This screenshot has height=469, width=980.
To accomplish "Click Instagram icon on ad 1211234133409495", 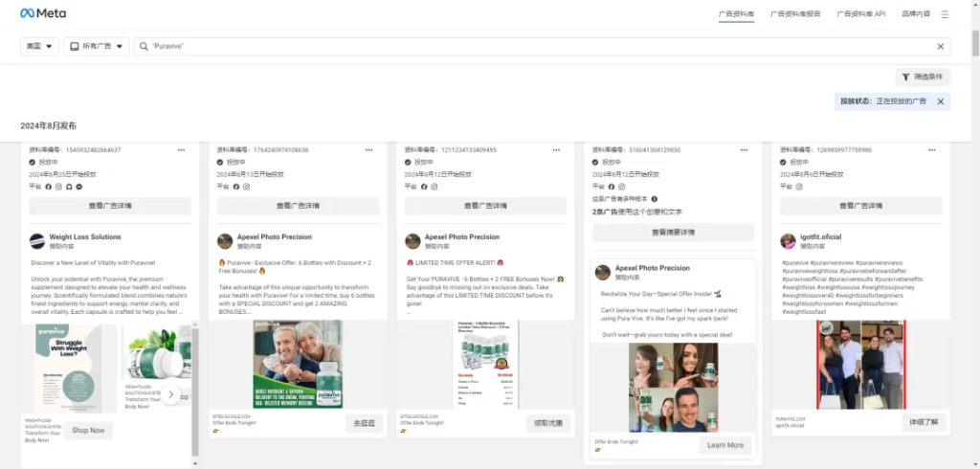I will tap(434, 187).
